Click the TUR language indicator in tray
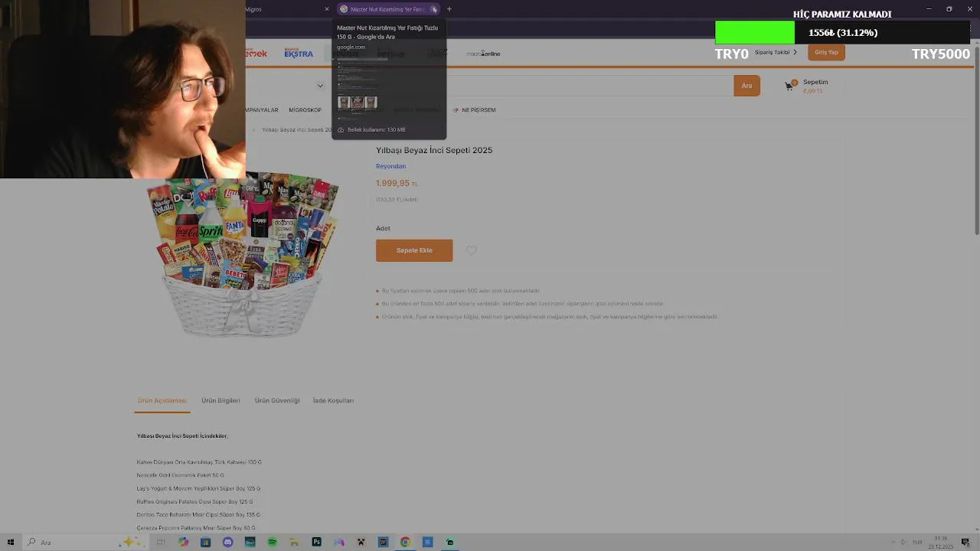 pyautogui.click(x=916, y=542)
